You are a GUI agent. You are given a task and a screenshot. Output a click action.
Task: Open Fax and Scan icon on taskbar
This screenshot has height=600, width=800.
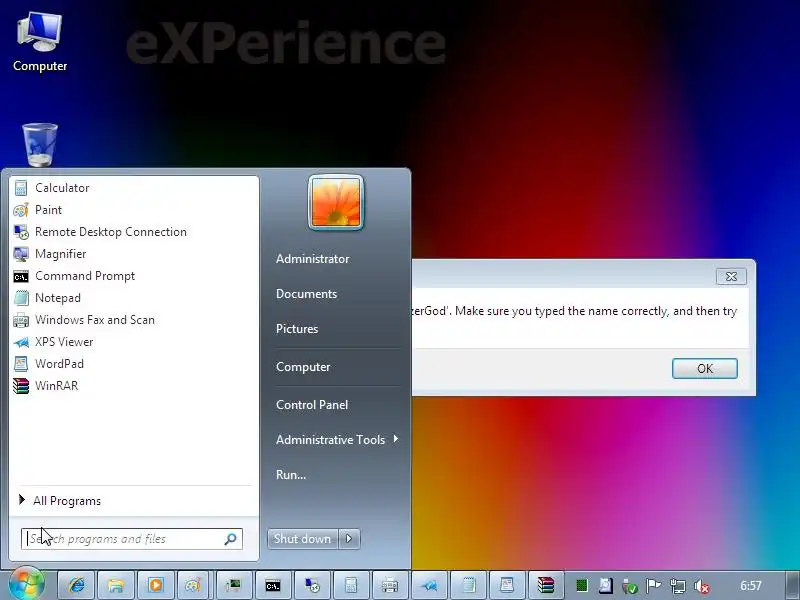(390, 585)
